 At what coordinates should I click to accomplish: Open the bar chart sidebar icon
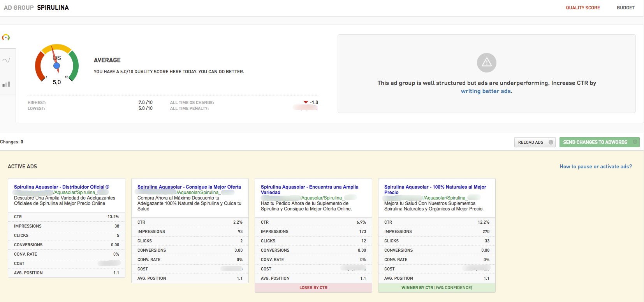(6, 84)
